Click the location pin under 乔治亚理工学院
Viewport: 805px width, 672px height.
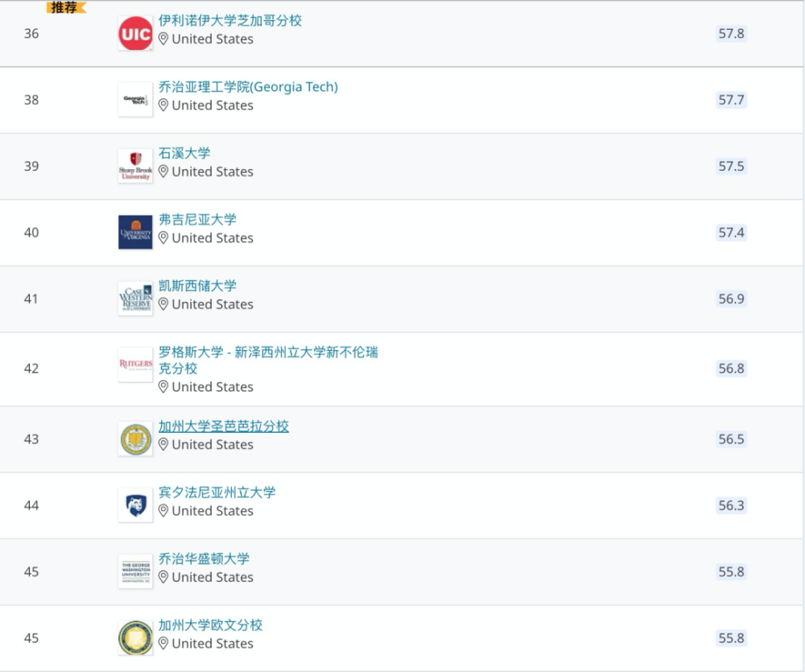pos(163,105)
